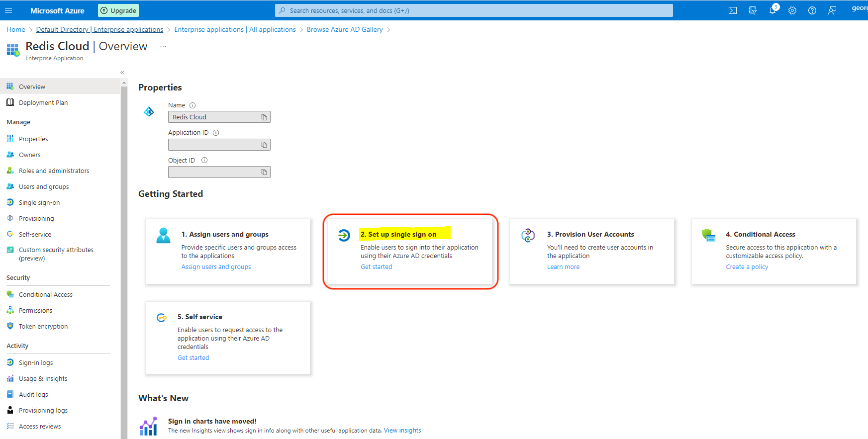This screenshot has width=868, height=439.
Task: Open Provisioning logs under Activity
Action: click(x=43, y=411)
